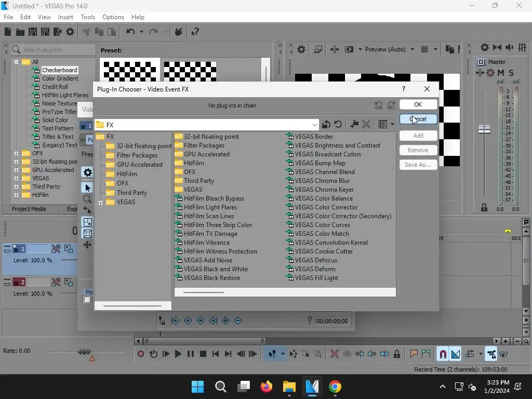
Task: Open the Tools menu
Action: pos(87,17)
